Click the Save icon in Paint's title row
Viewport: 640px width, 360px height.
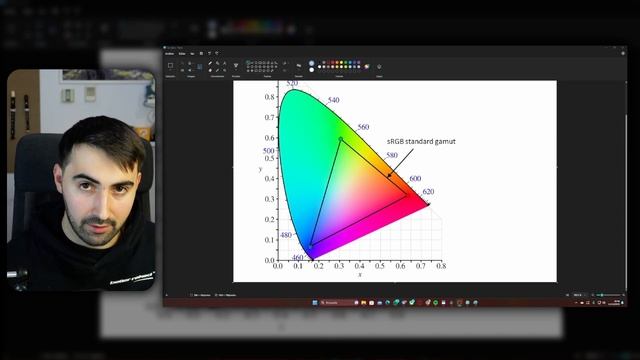click(201, 53)
